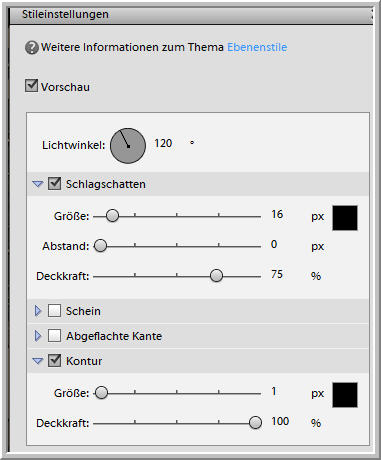The width and height of the screenshot is (381, 460).
Task: Click the Schein section label
Action: (83, 311)
